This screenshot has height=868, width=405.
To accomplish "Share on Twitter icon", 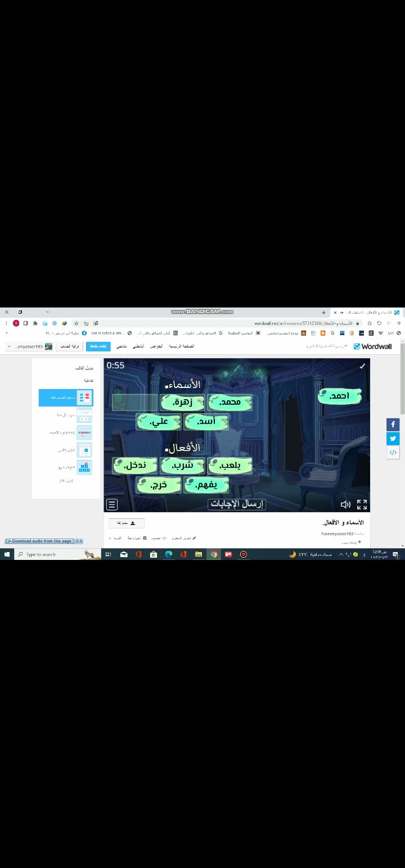I will pos(393,438).
